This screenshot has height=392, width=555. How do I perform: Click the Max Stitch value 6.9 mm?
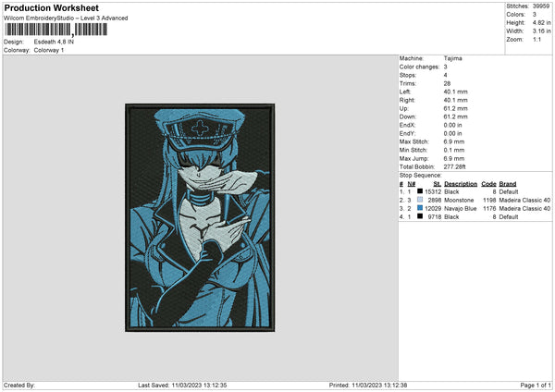click(x=454, y=141)
